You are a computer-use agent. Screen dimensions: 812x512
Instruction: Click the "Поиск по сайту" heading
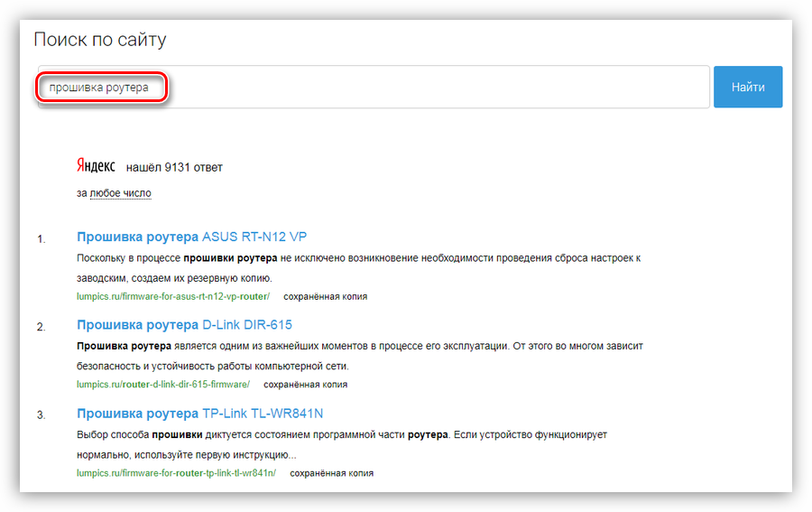100,40
